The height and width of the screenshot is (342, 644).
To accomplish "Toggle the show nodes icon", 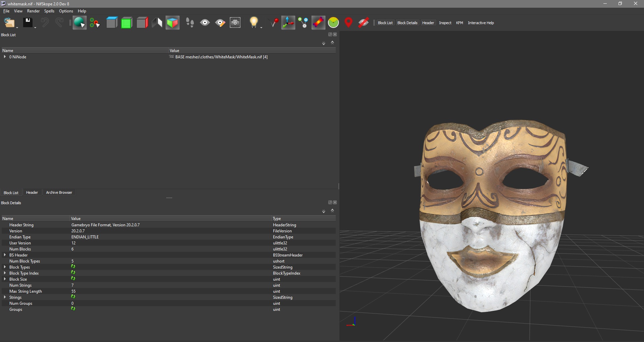I will [x=303, y=23].
